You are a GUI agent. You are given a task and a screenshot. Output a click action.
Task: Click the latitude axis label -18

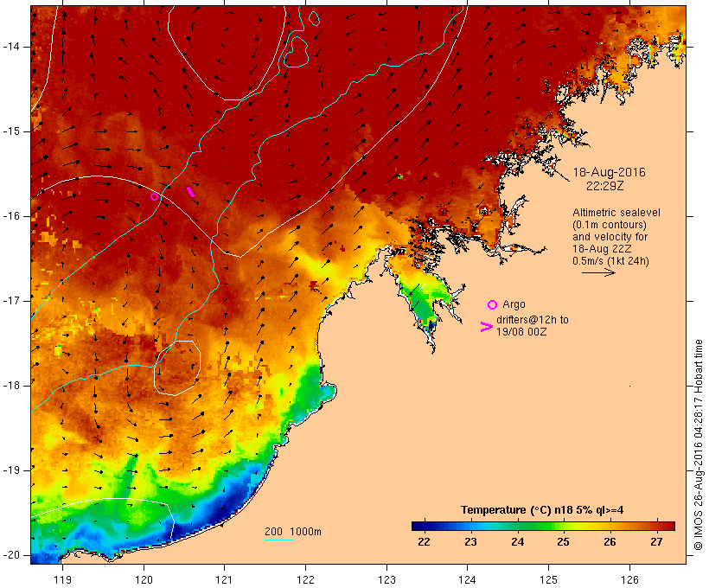click(x=11, y=386)
